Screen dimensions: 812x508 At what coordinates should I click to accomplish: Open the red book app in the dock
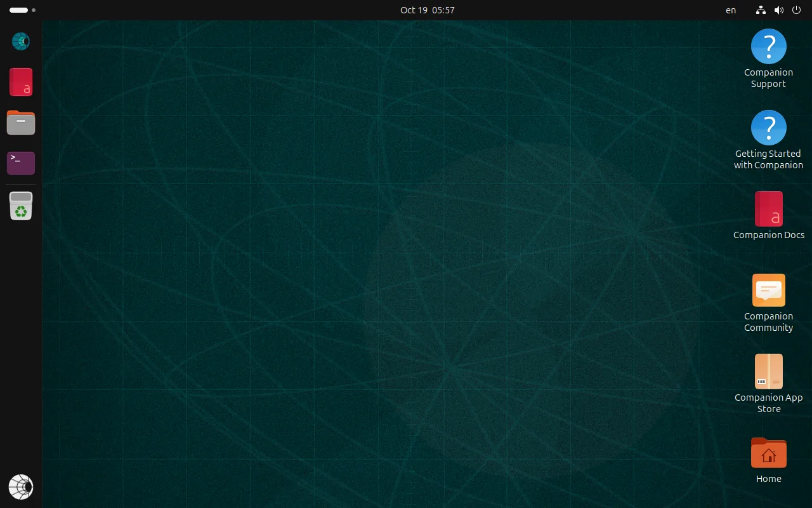tap(21, 82)
